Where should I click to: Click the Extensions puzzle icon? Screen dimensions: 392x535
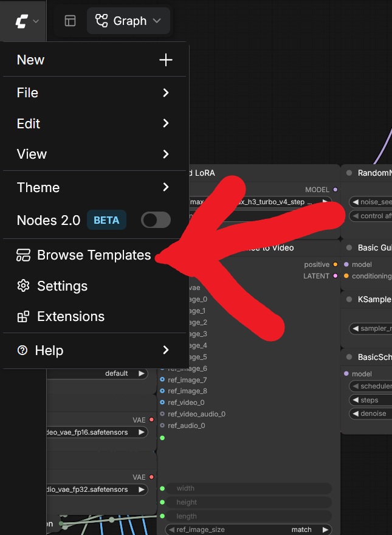click(x=23, y=317)
